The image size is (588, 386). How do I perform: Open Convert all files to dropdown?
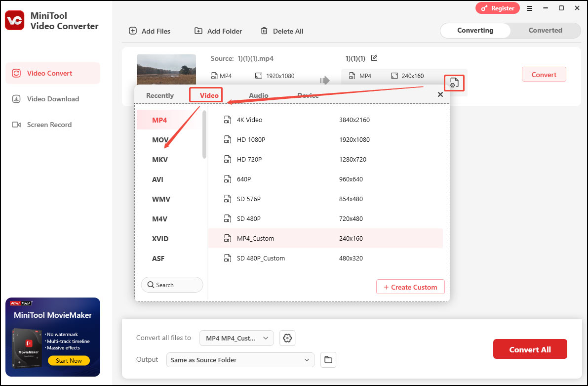pyautogui.click(x=236, y=338)
